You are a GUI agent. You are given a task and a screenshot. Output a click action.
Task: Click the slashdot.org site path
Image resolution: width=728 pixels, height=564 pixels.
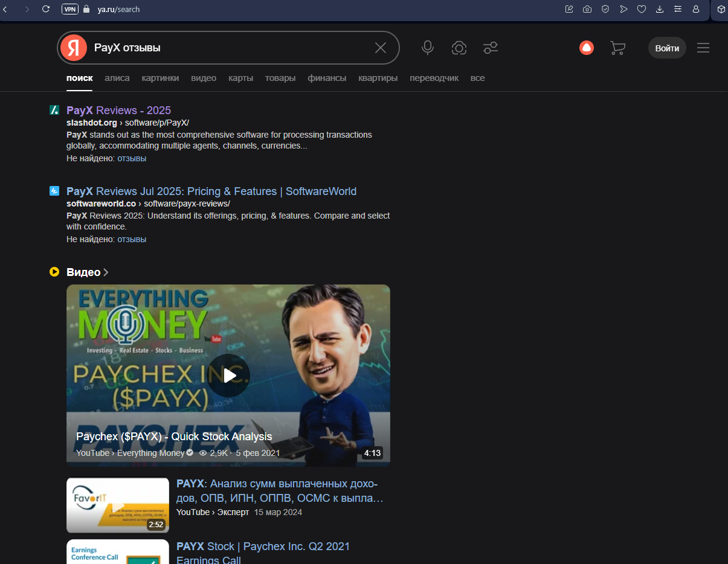127,123
